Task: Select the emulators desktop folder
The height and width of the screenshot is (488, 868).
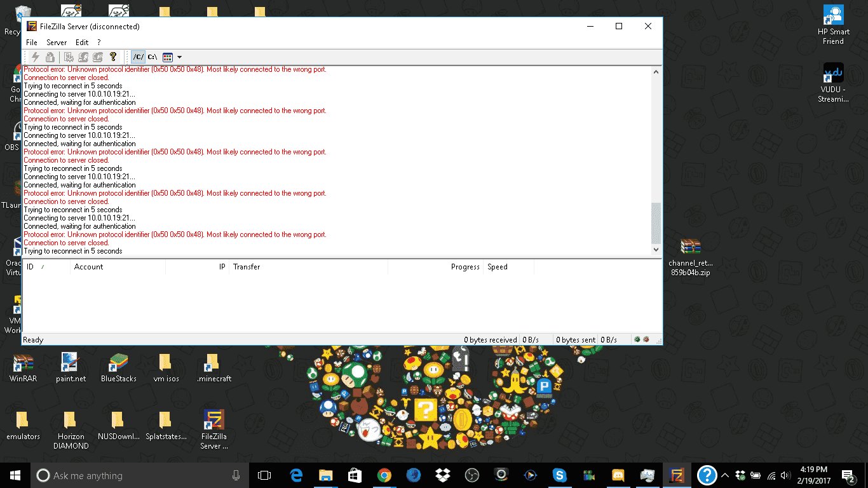Action: click(x=23, y=426)
